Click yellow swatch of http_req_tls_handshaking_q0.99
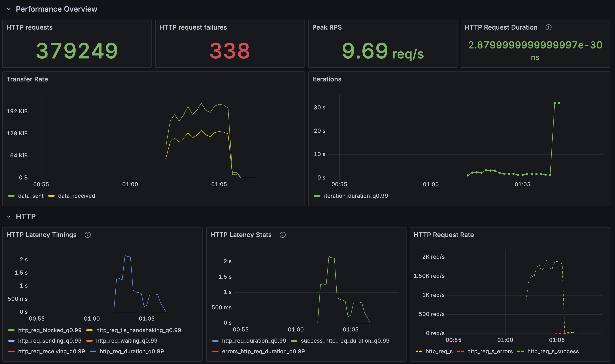 89,330
